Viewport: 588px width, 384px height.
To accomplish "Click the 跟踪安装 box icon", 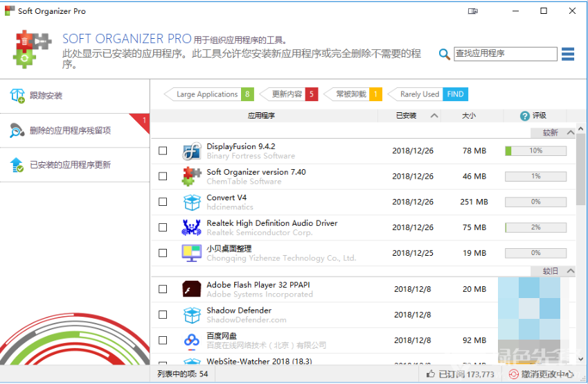I will pos(17,96).
